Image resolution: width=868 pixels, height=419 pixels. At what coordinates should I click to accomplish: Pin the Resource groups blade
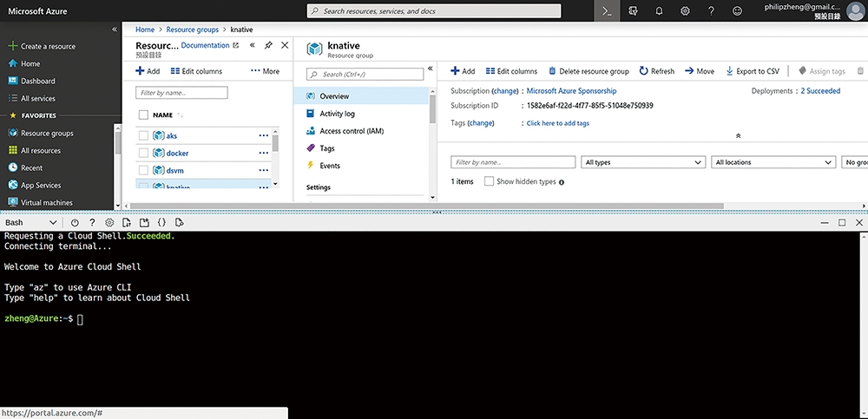[268, 45]
